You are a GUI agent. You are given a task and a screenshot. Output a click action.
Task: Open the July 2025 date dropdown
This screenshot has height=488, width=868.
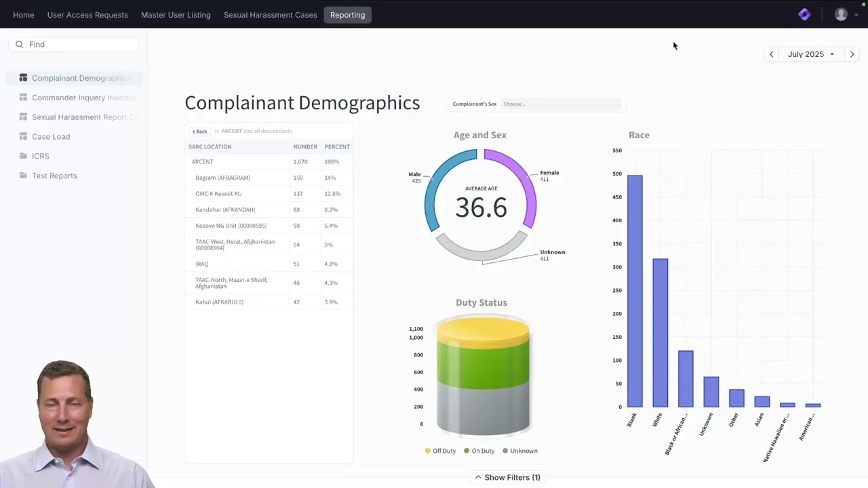(811, 54)
